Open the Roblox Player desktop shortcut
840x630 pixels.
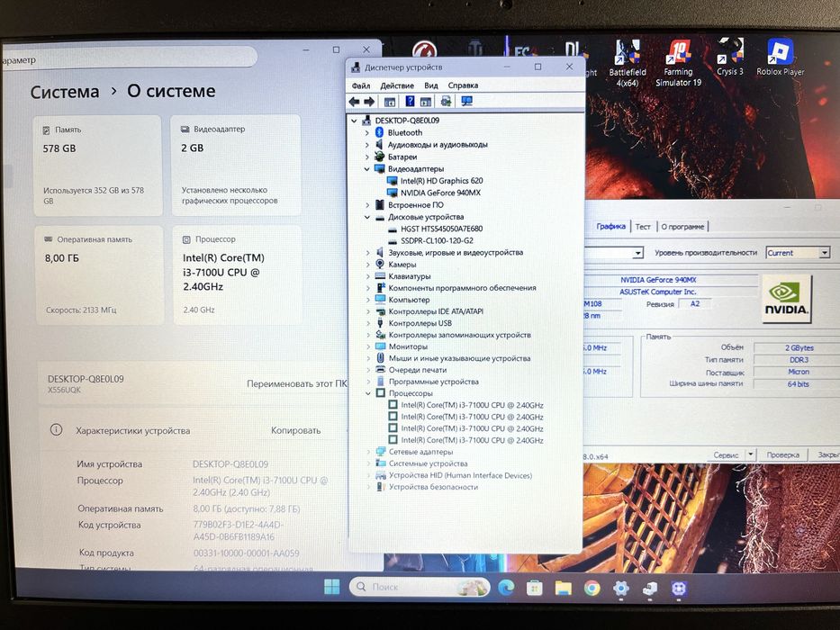pyautogui.click(x=780, y=58)
